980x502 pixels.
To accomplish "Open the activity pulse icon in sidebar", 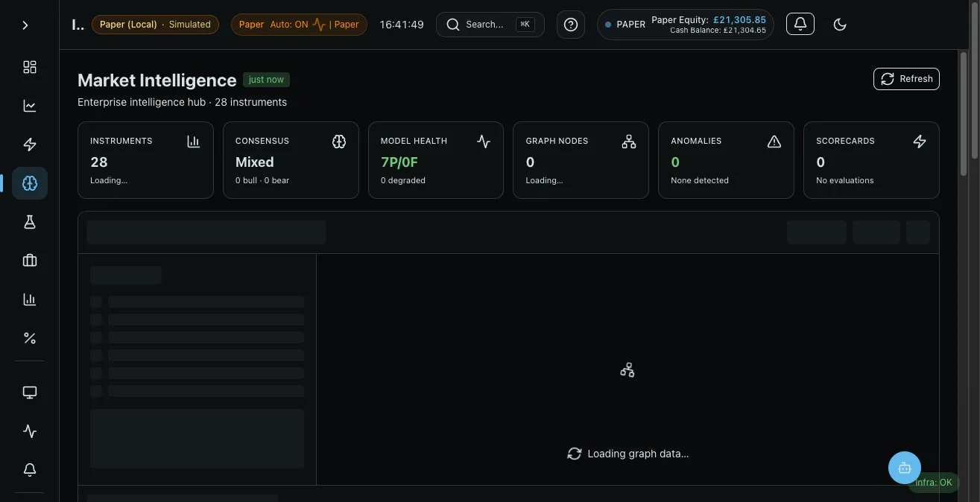I will [30, 431].
